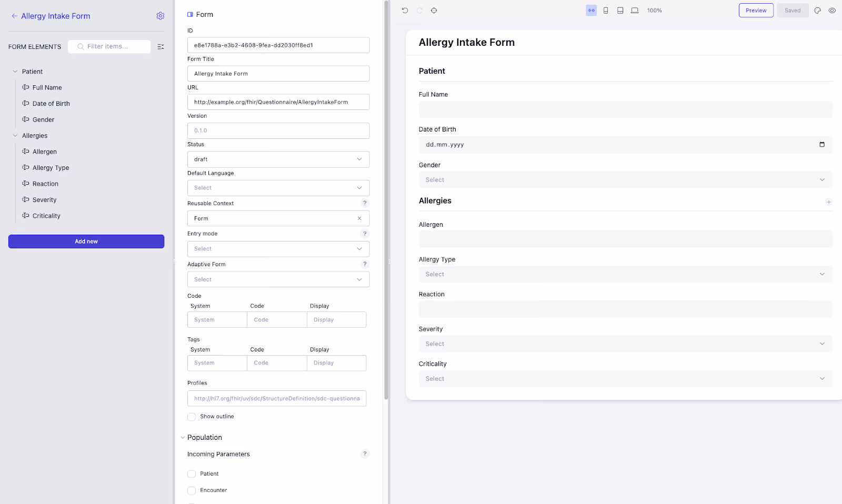Toggle the eye visibility icon in the toolbar
842x504 pixels.
click(832, 11)
